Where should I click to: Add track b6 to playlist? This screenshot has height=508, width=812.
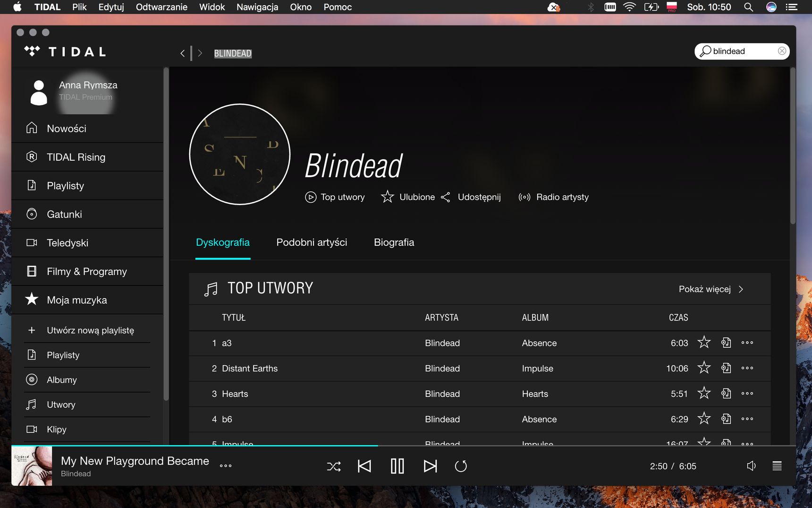(x=726, y=419)
